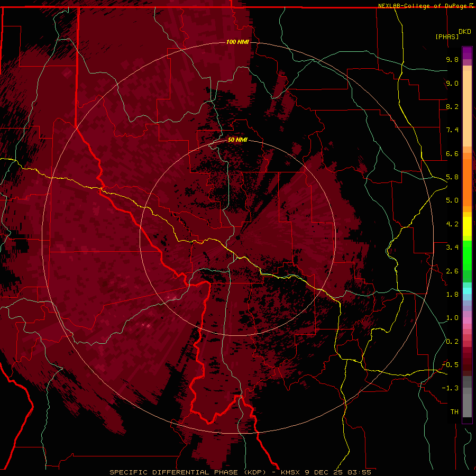The image size is (476, 476).
Task: Click the 6.6 value on the color scale
Action: click(452, 153)
